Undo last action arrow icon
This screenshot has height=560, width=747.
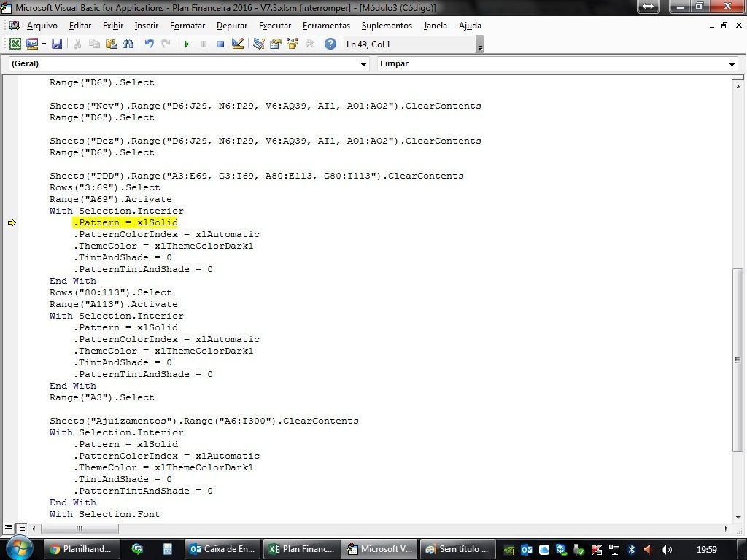[x=149, y=44]
